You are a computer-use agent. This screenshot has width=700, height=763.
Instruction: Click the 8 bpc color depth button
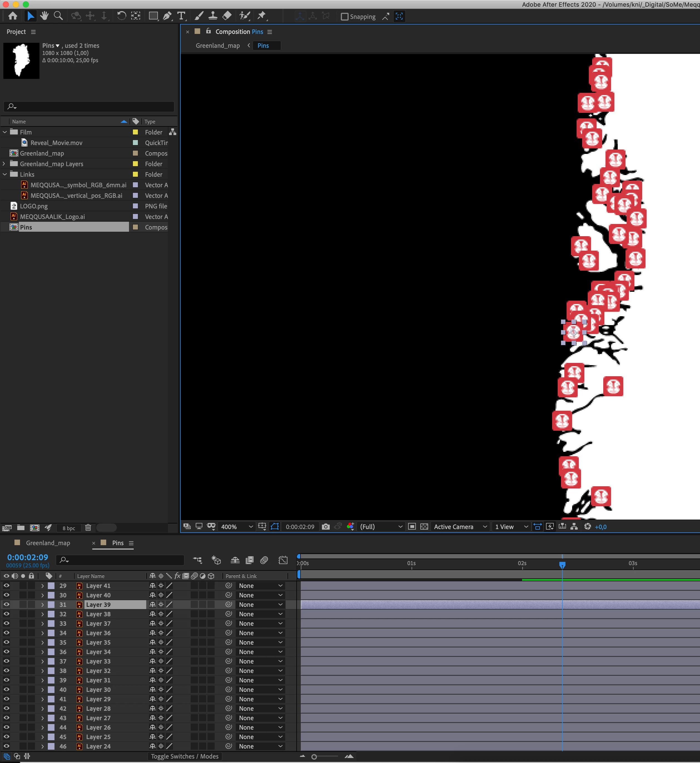point(69,528)
